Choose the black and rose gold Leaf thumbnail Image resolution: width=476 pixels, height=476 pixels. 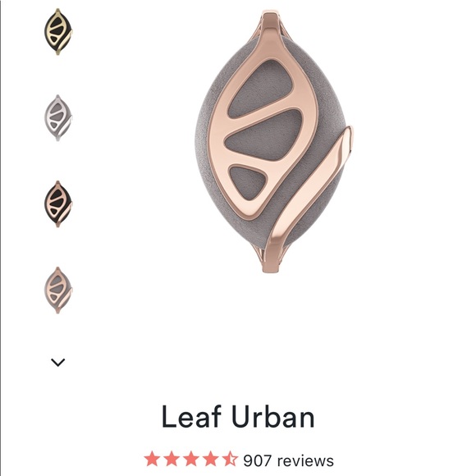(x=58, y=204)
